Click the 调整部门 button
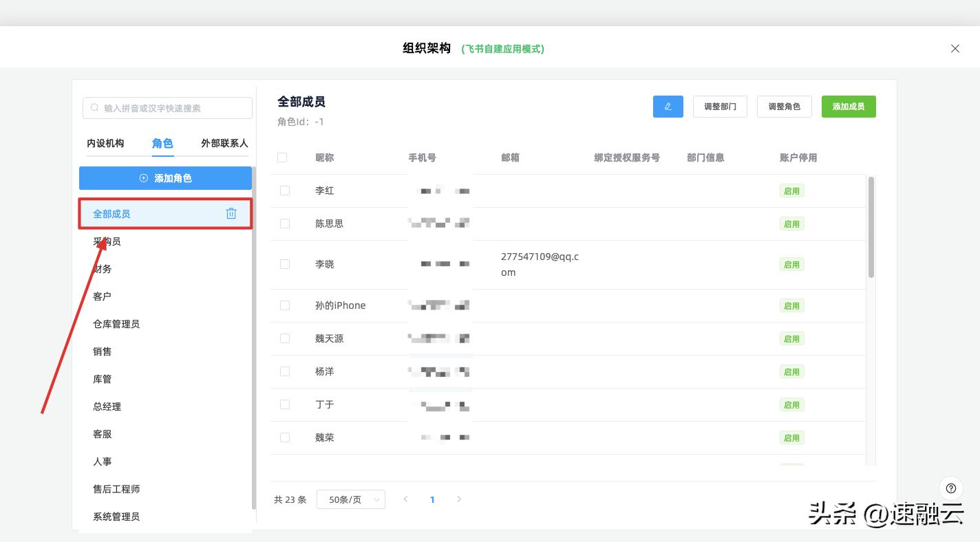Viewport: 980px width, 542px height. tap(720, 107)
